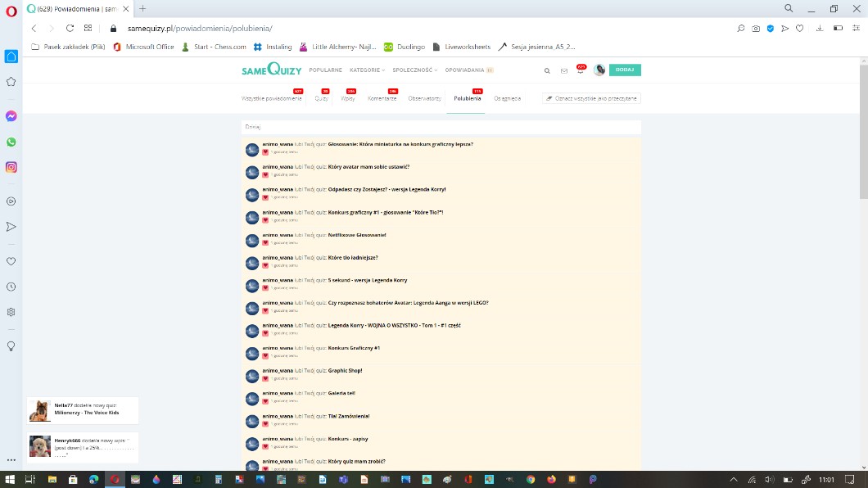Image resolution: width=868 pixels, height=488 pixels.
Task: Add page to bookmarks with heart icon
Action: point(799,28)
